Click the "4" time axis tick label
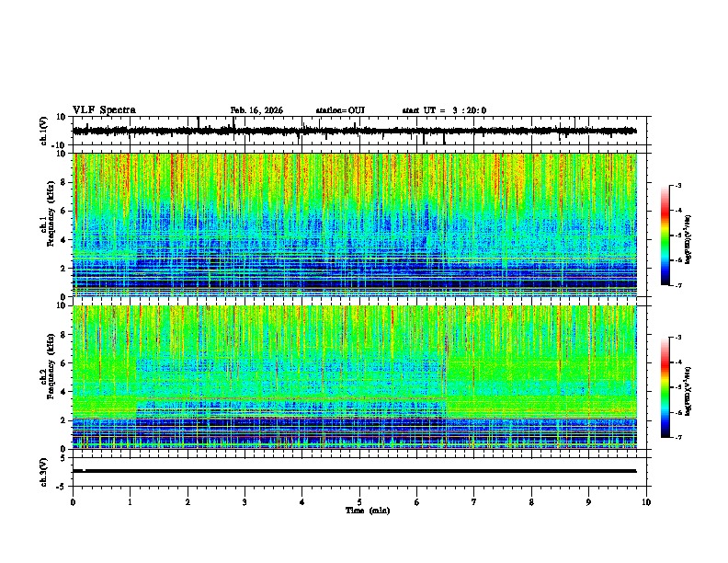The height and width of the screenshot is (563, 728). 302,502
